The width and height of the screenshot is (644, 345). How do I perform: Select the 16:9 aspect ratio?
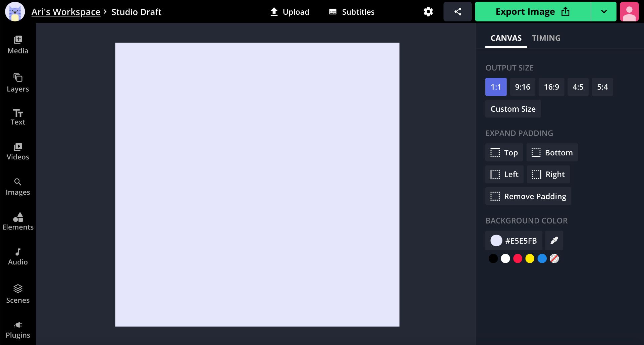click(x=551, y=87)
